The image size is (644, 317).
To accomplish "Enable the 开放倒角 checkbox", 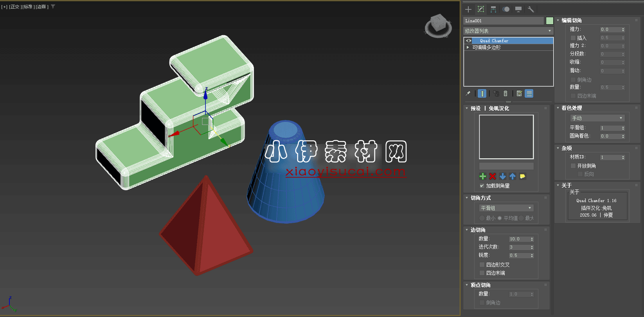I will (x=573, y=166).
